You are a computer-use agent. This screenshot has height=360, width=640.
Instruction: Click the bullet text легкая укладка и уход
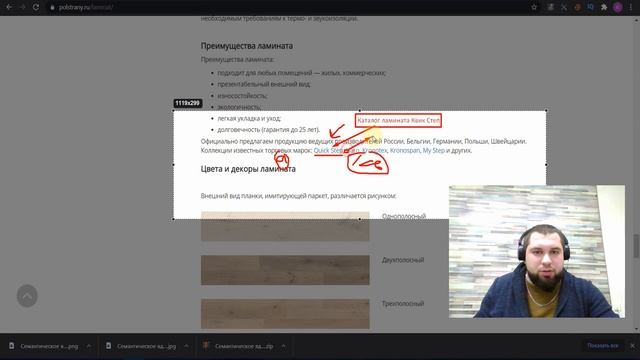[249, 118]
